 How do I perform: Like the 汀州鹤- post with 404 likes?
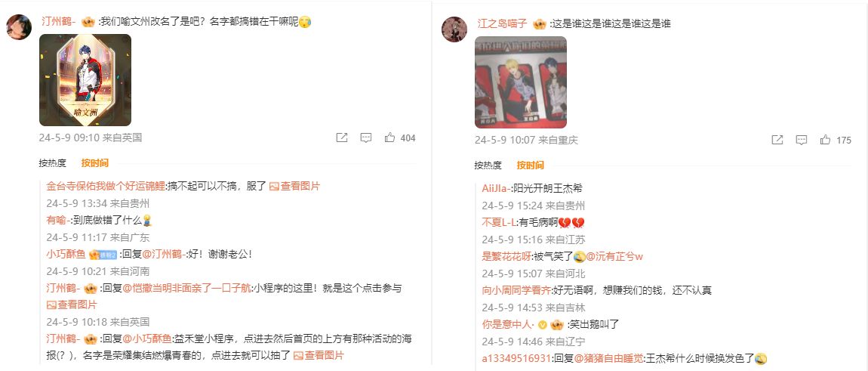[x=400, y=138]
